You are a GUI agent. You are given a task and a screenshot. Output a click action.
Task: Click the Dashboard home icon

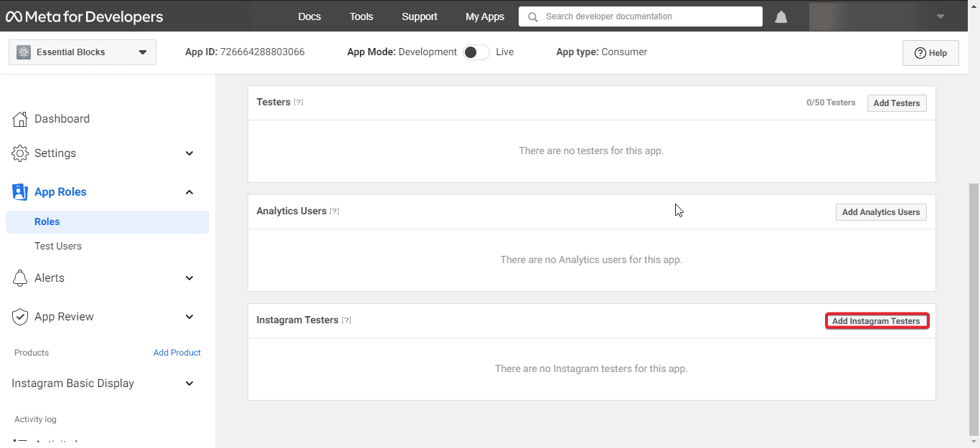click(20, 119)
